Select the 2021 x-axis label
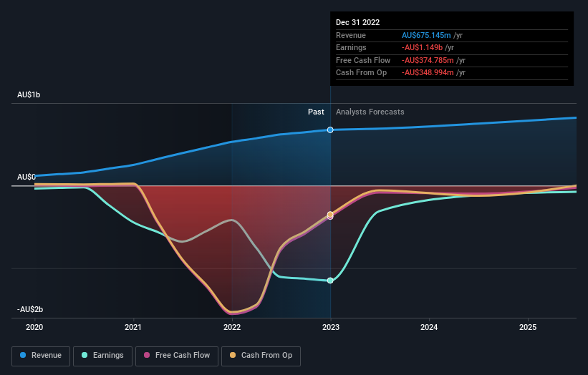This screenshot has width=588, height=375. (x=133, y=328)
